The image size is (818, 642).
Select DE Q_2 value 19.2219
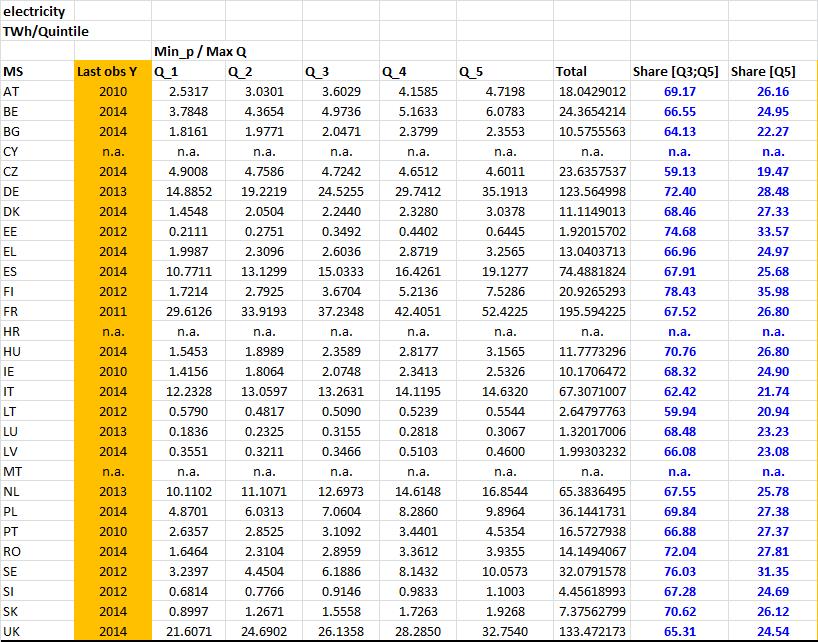263,191
